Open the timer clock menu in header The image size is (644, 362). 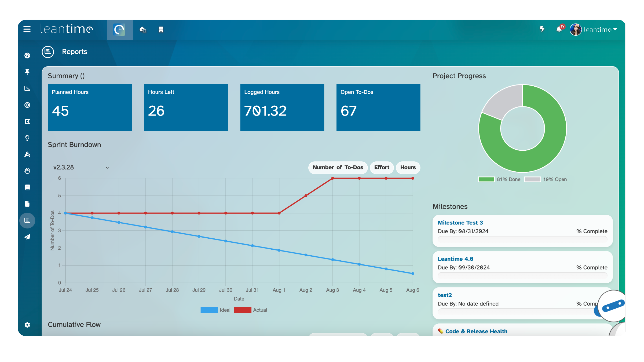(120, 29)
